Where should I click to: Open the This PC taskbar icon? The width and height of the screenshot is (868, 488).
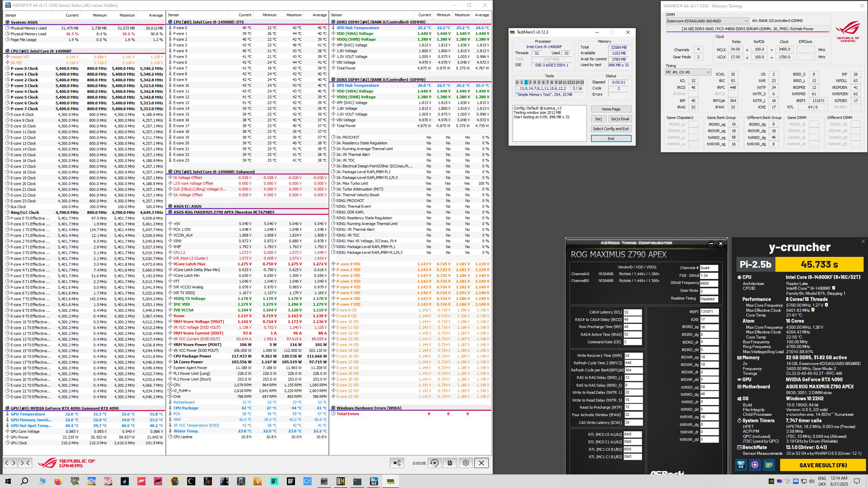coord(42,481)
